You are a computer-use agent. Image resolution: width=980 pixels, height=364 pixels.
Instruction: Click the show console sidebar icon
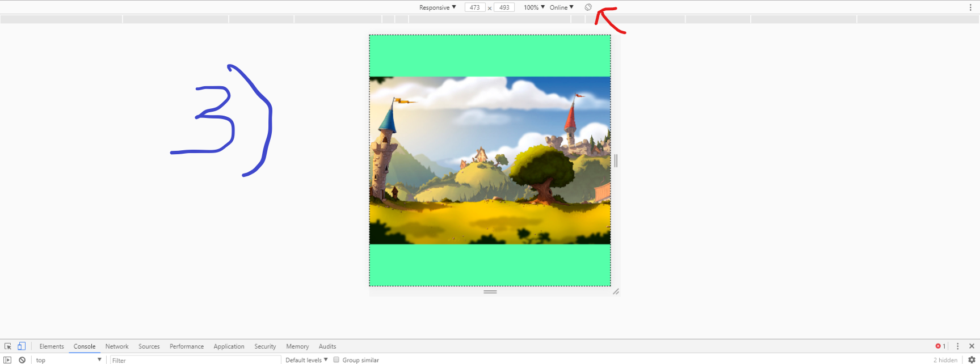pyautogui.click(x=7, y=360)
